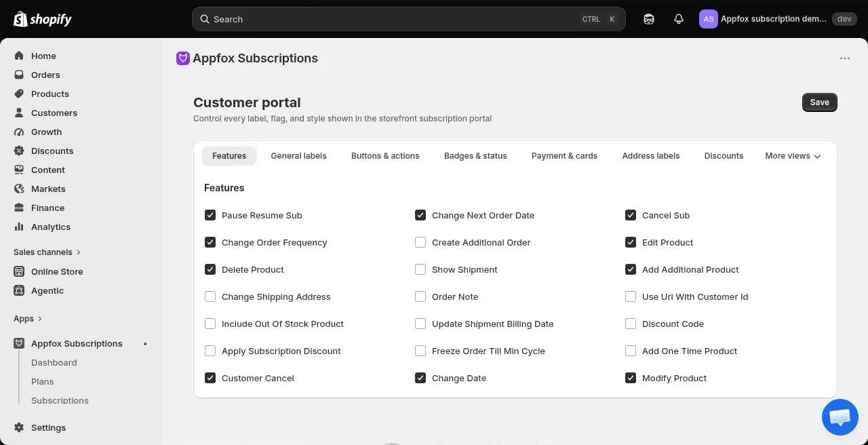868x445 pixels.
Task: Click the Shopify logo
Action: 43,19
